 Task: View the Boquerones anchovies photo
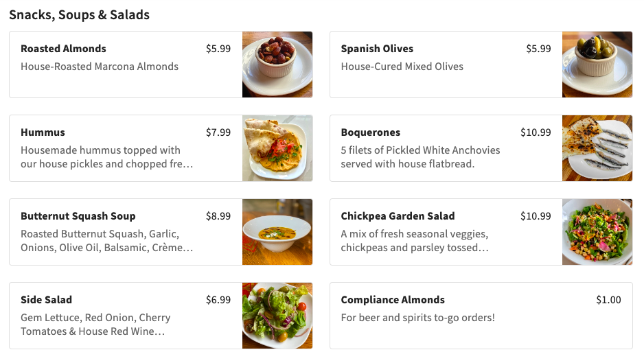[597, 148]
